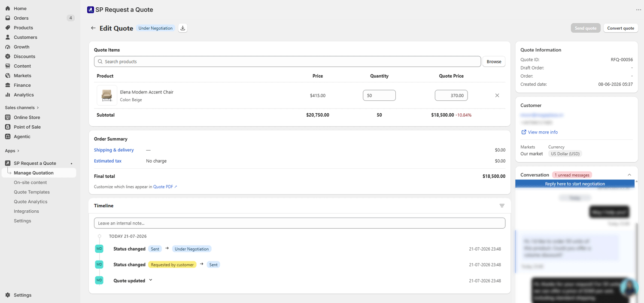This screenshot has width=644, height=303.
Task: Click the Search products field
Action: [x=287, y=61]
